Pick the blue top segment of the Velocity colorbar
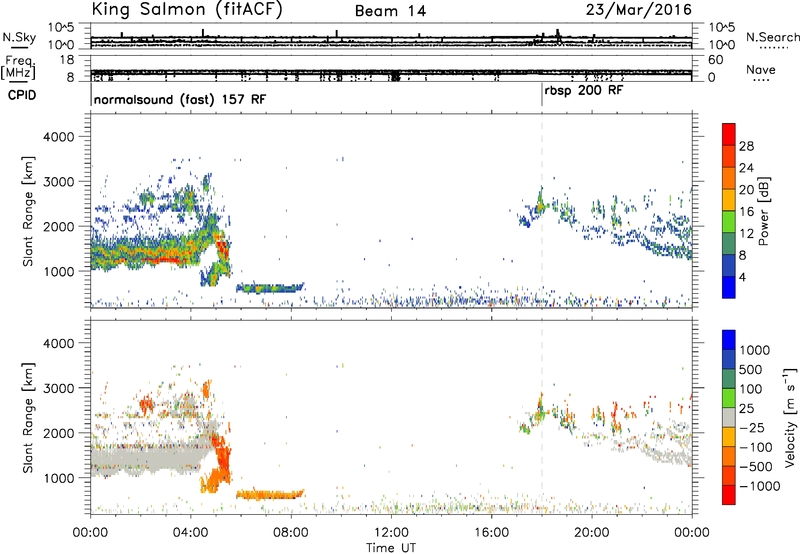Viewport: 800px width, 554px height. (729, 340)
